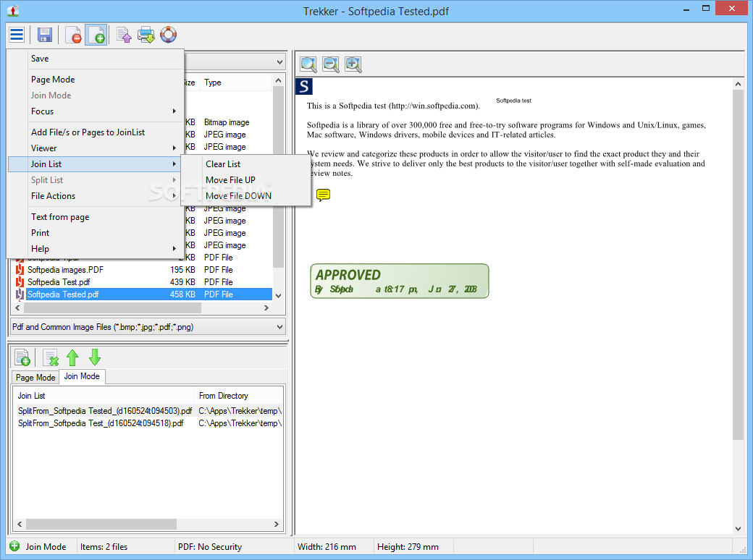The image size is (753, 560).
Task: Click the Join List horizontal scrollbar right arrow
Action: [276, 524]
